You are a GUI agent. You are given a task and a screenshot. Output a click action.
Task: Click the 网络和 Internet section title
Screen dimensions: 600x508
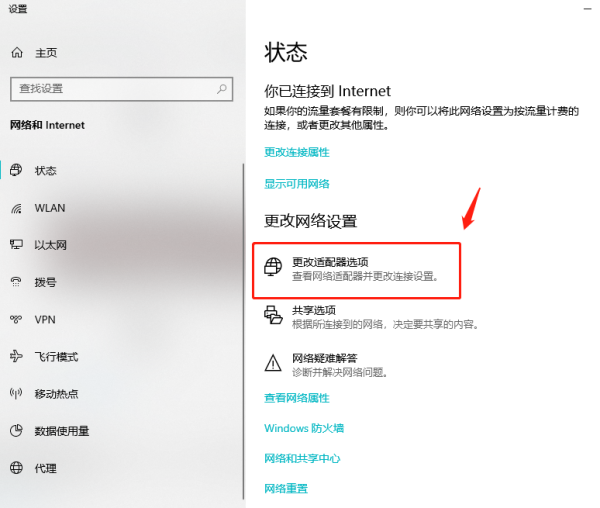pyautogui.click(x=47, y=125)
